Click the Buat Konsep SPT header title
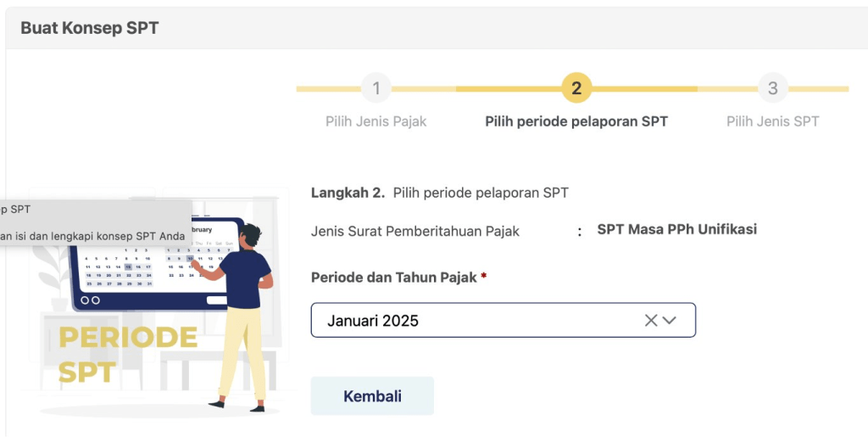The width and height of the screenshot is (868, 437). 89,28
